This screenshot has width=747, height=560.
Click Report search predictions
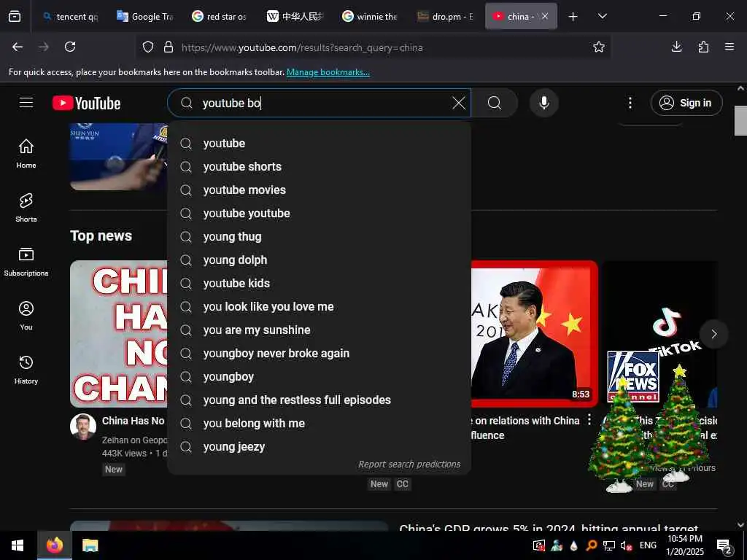pyautogui.click(x=409, y=464)
